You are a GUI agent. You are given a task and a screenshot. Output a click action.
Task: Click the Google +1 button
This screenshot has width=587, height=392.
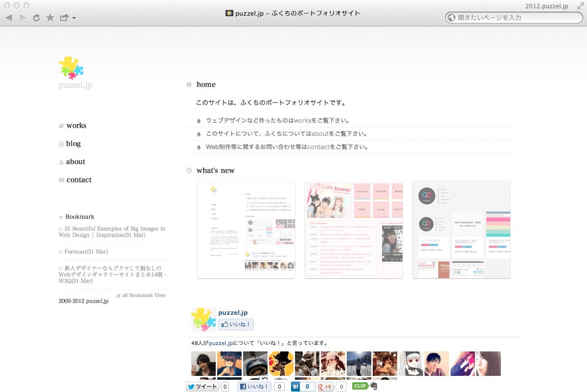pos(326,387)
